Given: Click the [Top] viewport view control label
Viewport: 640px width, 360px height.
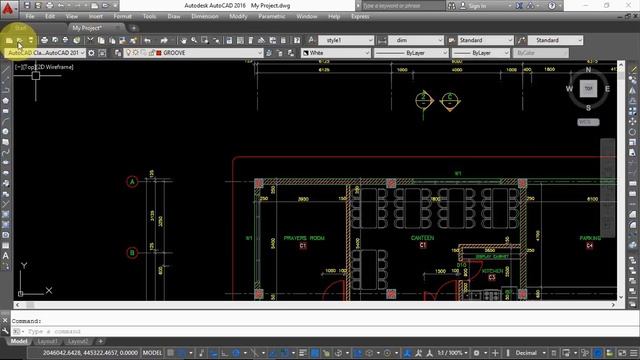Looking at the screenshot, I should pos(31,67).
